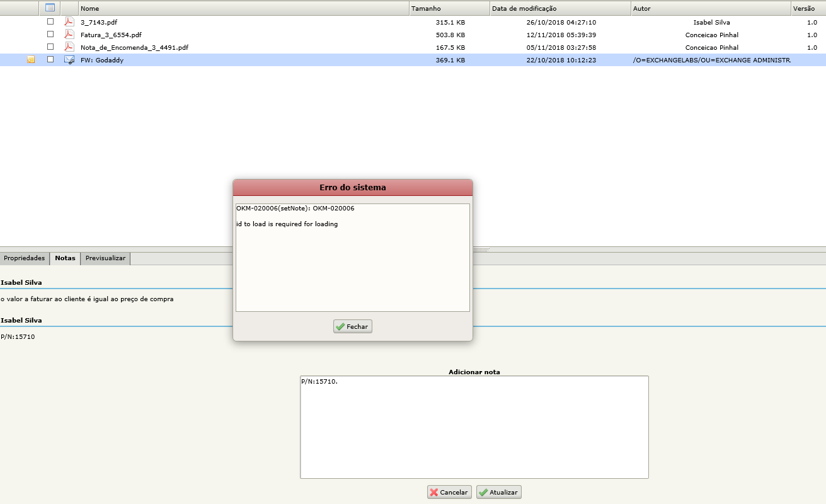Open the Previsualizar tab

coord(105,258)
